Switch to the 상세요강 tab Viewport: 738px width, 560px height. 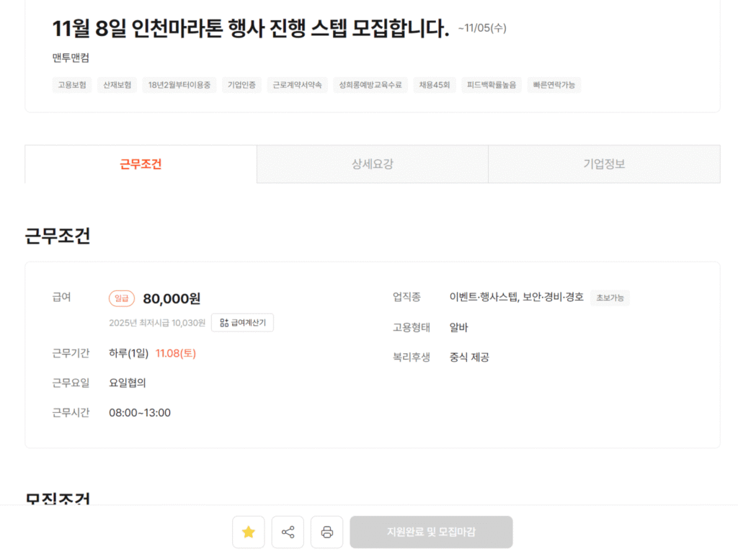pos(373,164)
